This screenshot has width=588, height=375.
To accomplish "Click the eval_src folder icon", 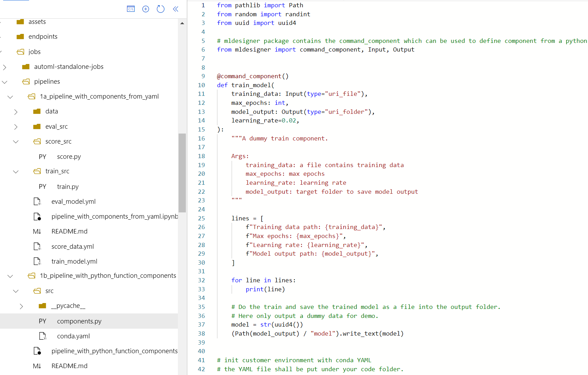I will (x=37, y=127).
